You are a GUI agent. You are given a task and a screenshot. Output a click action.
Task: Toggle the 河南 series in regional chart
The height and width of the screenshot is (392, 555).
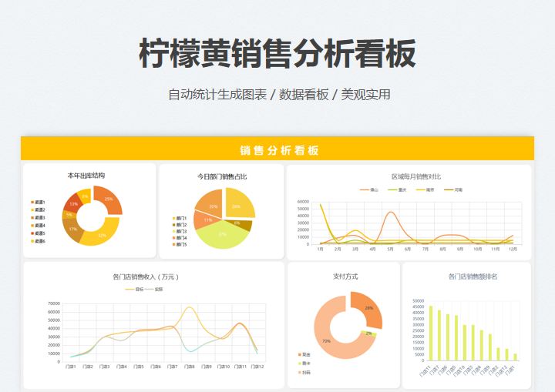pos(453,189)
